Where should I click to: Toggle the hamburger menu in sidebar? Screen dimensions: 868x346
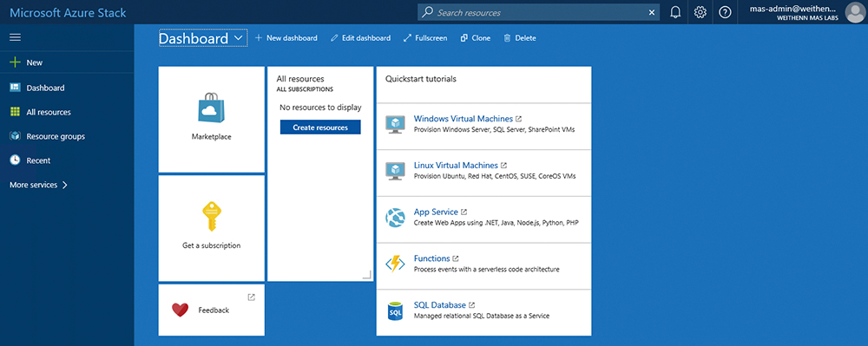15,37
